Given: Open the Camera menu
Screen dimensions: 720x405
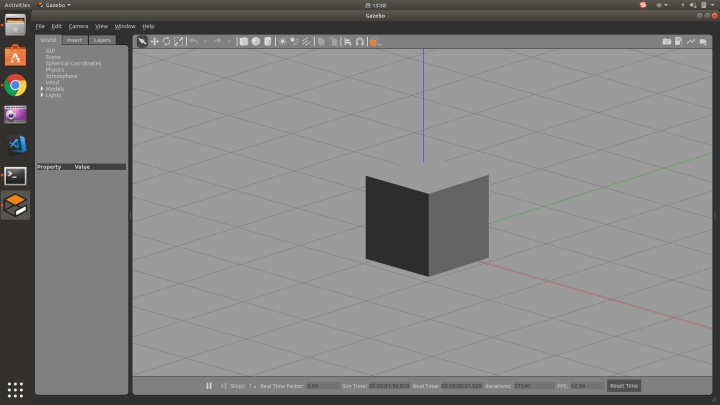Looking at the screenshot, I should point(78,26).
